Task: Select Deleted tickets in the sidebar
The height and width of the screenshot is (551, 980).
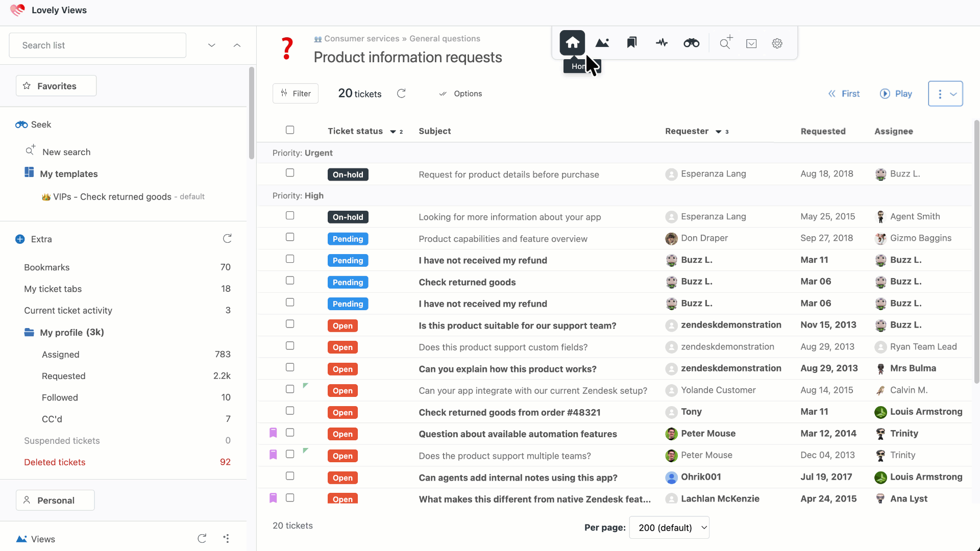Action: point(55,462)
